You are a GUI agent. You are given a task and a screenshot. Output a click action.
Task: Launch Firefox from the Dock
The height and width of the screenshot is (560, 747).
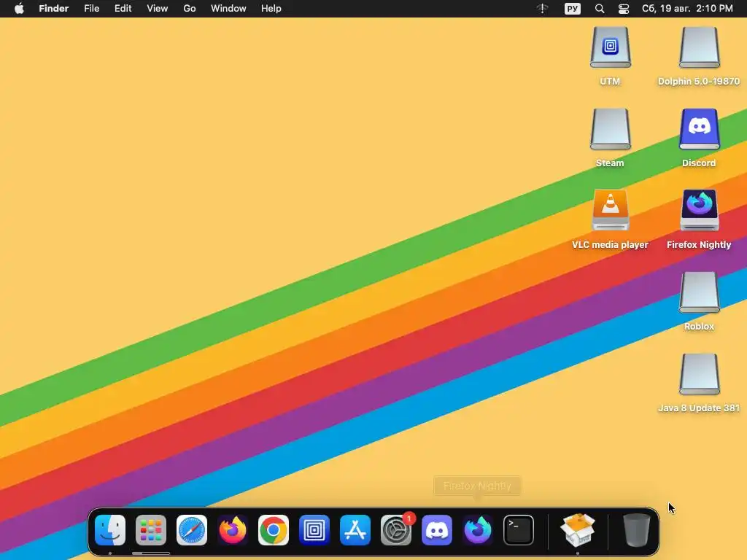pos(233,530)
